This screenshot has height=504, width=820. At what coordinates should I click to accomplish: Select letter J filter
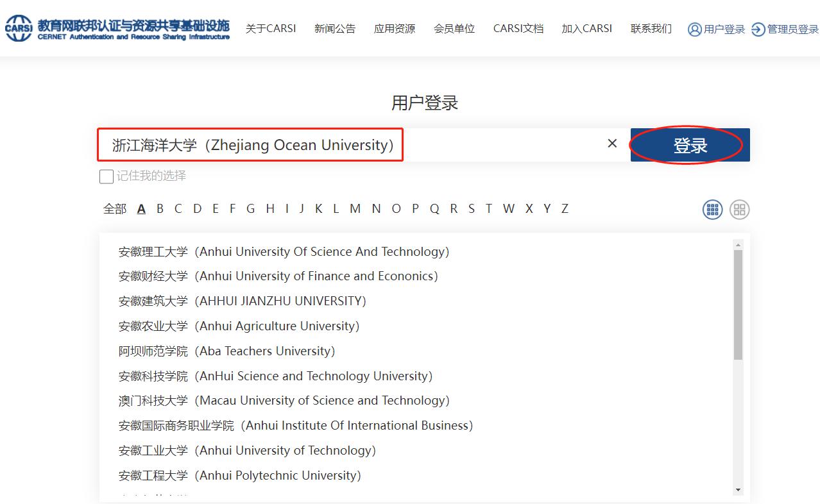point(302,208)
